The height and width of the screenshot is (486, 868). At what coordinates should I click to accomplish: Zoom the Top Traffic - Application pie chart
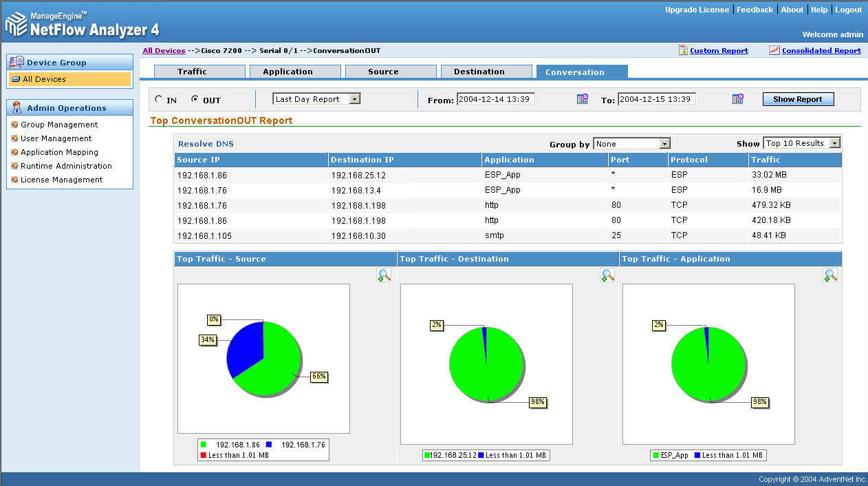[x=830, y=275]
